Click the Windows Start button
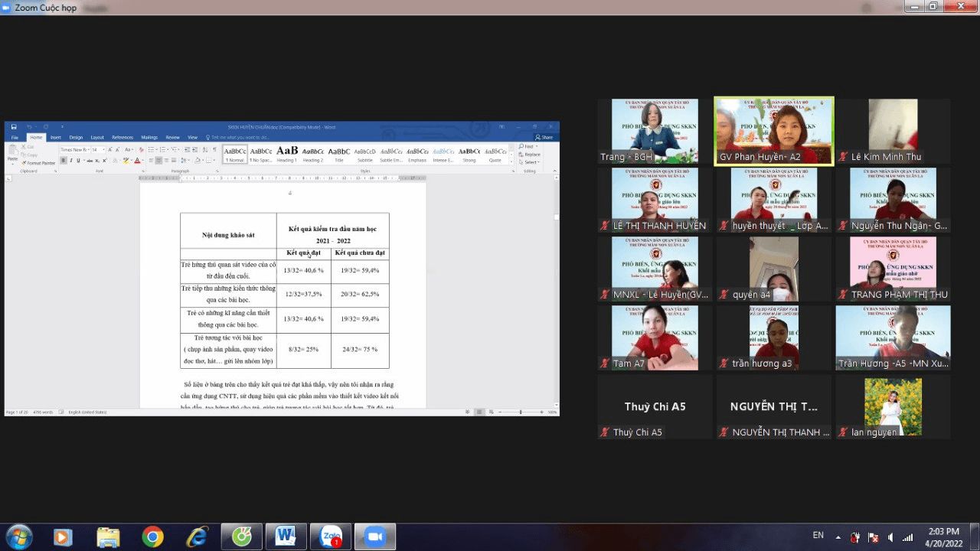This screenshot has width=980, height=551. click(18, 536)
